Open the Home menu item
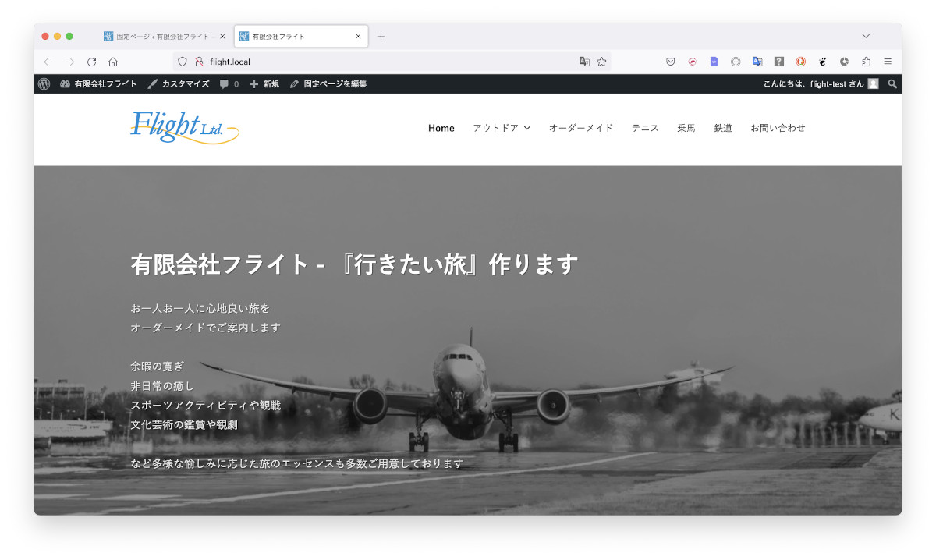Image resolution: width=936 pixels, height=560 pixels. [441, 128]
